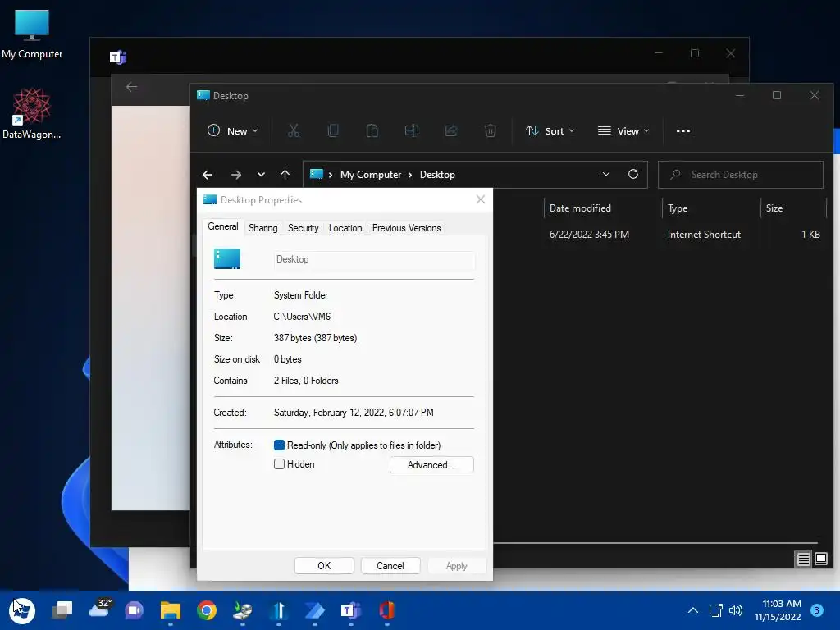
Task: Switch to details view icon in status bar
Action: (x=803, y=559)
